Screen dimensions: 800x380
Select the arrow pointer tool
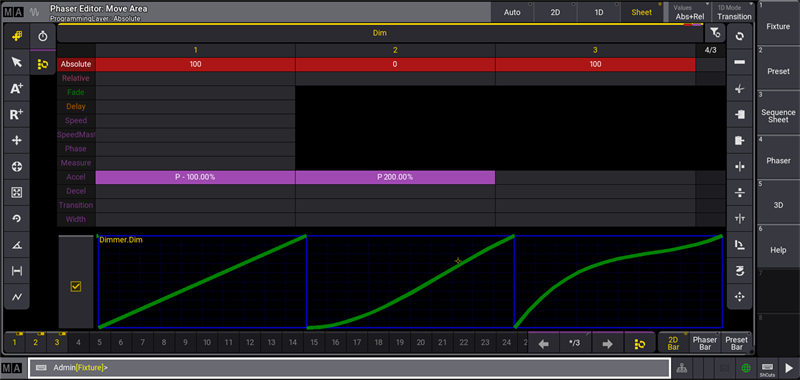pos(17,62)
